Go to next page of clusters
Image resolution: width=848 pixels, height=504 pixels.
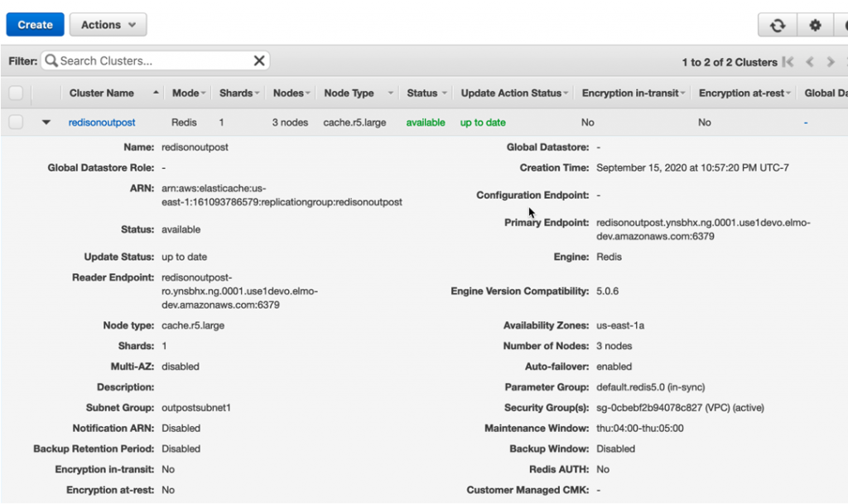coord(831,62)
